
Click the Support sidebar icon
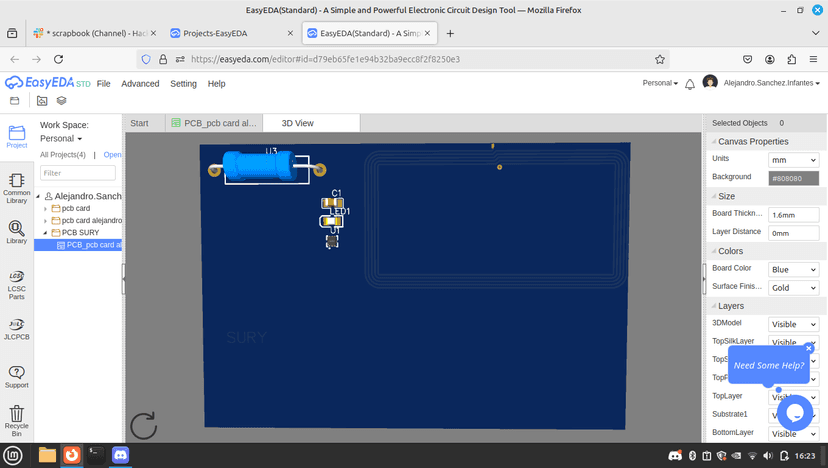click(x=16, y=377)
